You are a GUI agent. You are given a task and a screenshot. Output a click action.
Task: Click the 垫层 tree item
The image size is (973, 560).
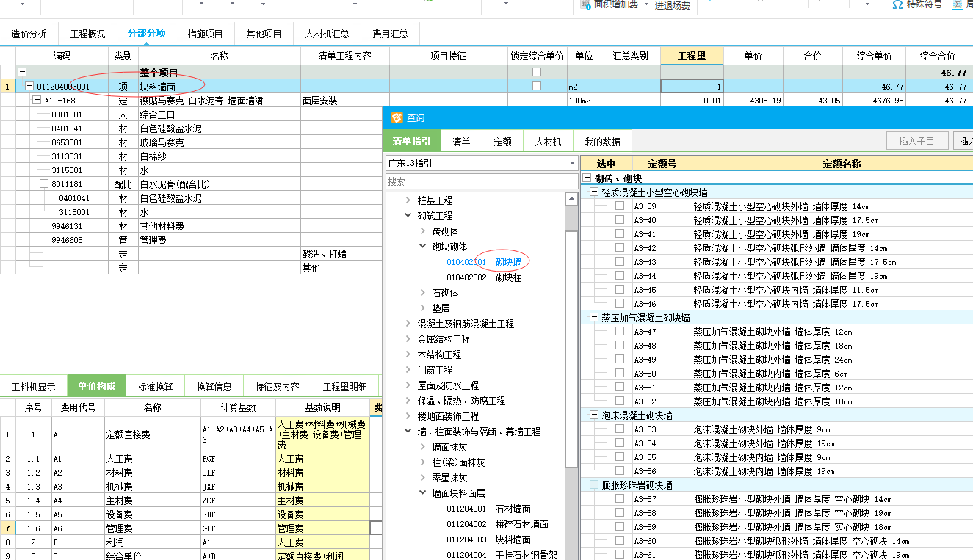[441, 308]
